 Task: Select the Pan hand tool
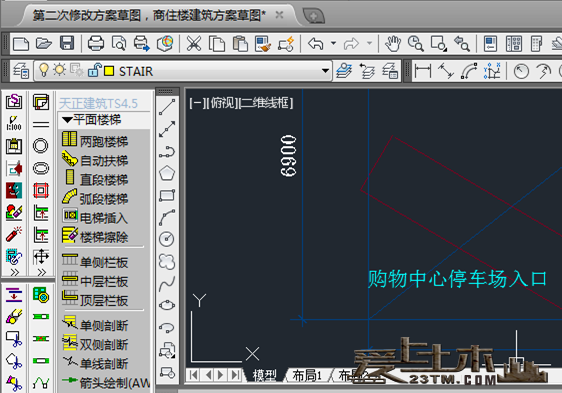click(393, 44)
